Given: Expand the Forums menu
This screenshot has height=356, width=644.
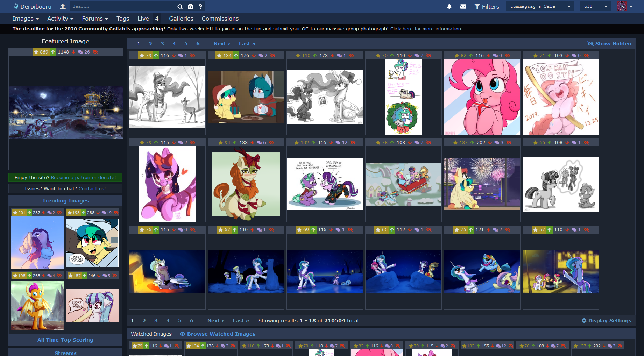Looking at the screenshot, I should tap(95, 19).
